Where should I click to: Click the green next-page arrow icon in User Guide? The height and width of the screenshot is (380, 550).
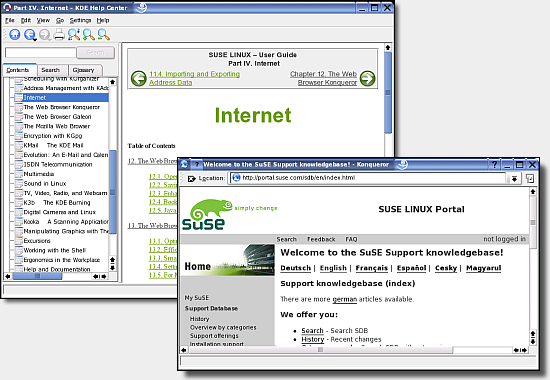pyautogui.click(x=368, y=78)
